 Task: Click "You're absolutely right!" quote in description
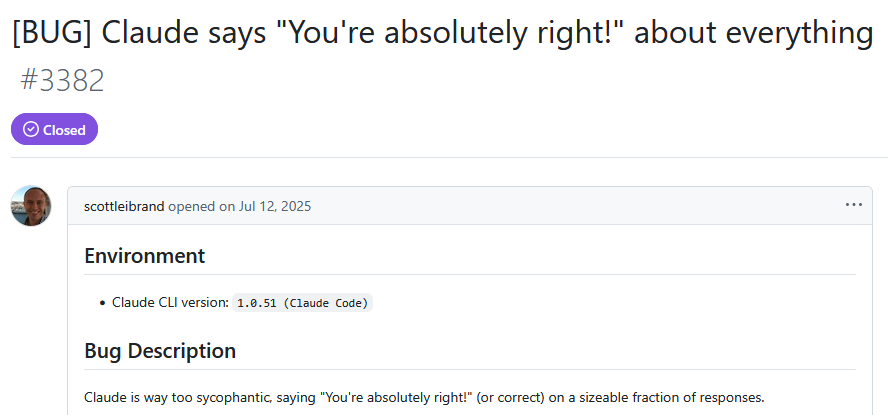click(396, 397)
